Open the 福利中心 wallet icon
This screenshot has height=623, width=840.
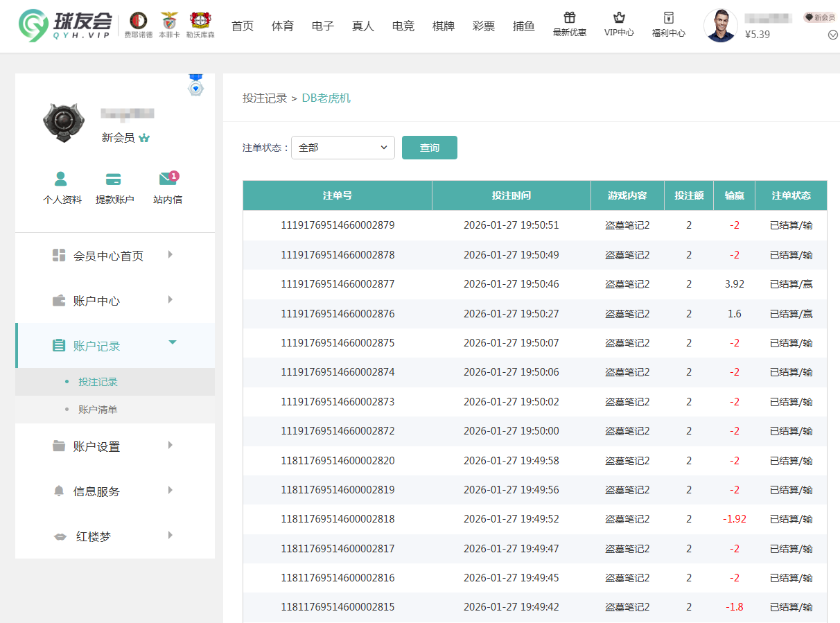[668, 17]
